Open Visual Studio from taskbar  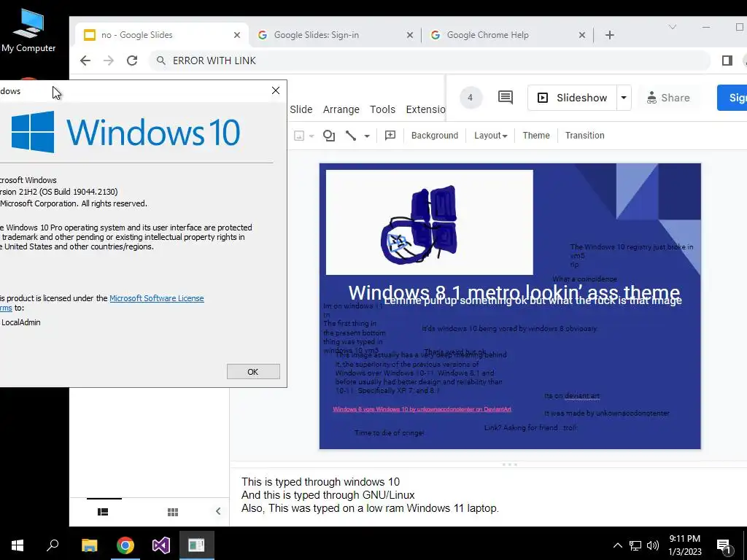(x=161, y=545)
